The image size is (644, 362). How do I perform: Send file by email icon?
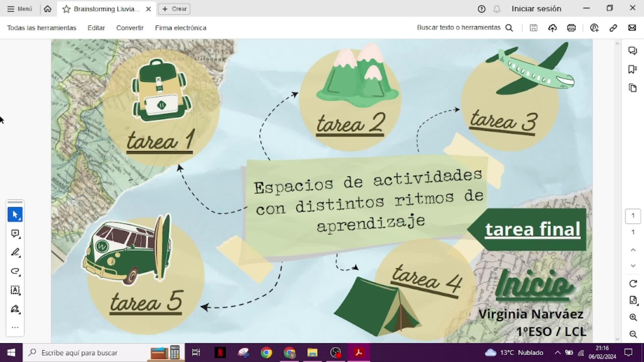pos(632,28)
